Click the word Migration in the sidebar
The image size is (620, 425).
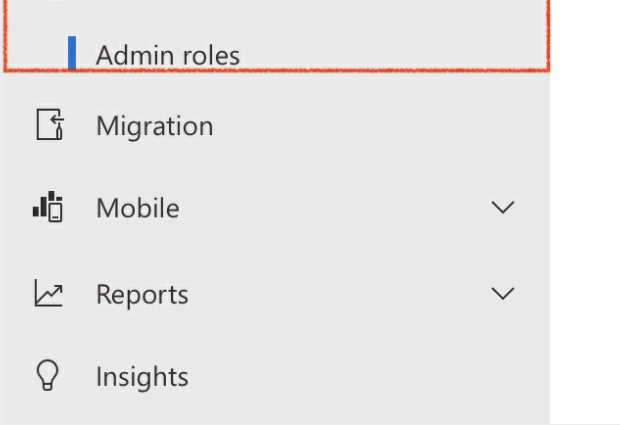pos(155,127)
